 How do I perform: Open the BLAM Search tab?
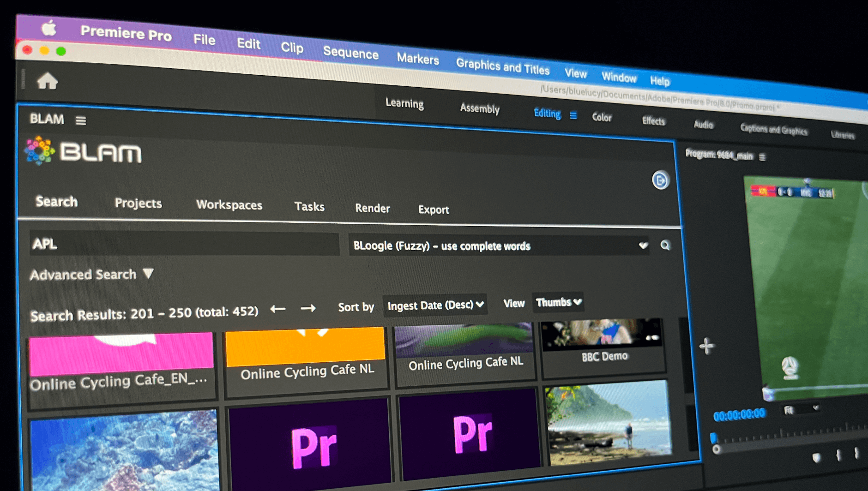coord(56,202)
